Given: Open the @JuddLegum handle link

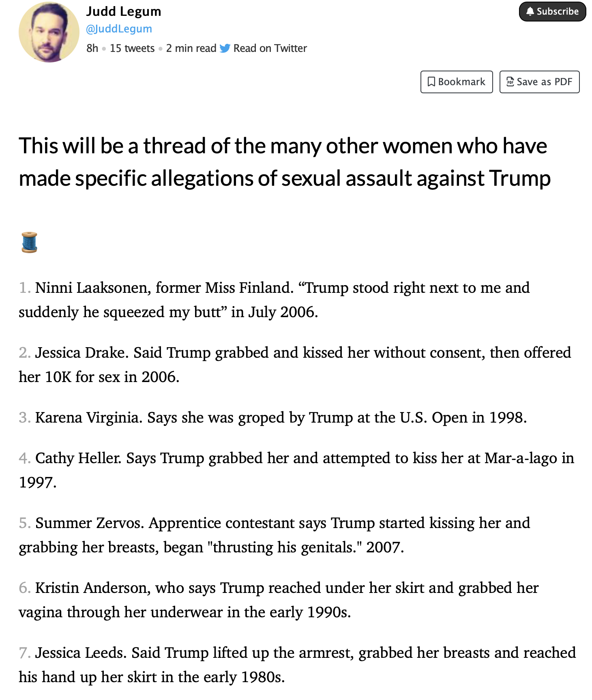Looking at the screenshot, I should [x=119, y=29].
